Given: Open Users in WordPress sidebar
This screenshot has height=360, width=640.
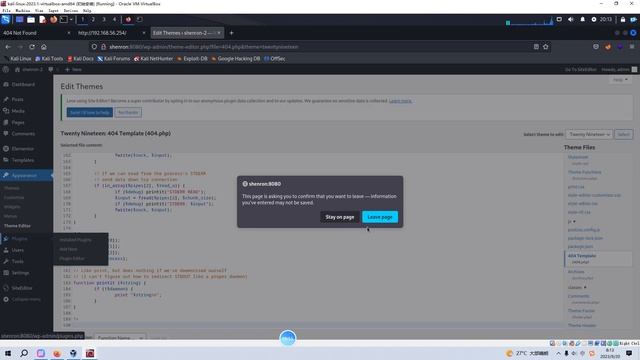Looking at the screenshot, I should pos(18,250).
